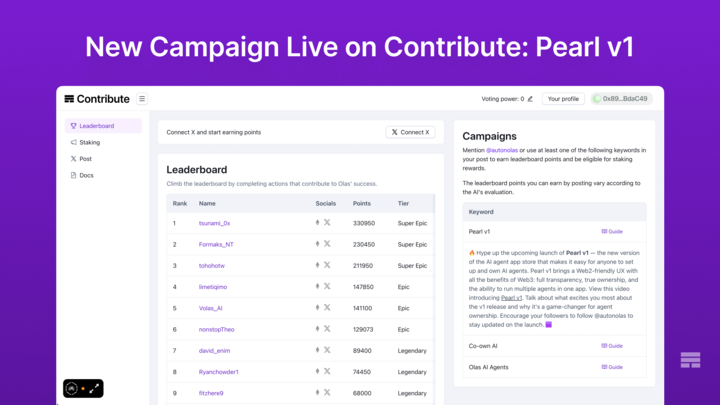Open the @autonolas mention link
720x405 pixels.
tap(502, 150)
